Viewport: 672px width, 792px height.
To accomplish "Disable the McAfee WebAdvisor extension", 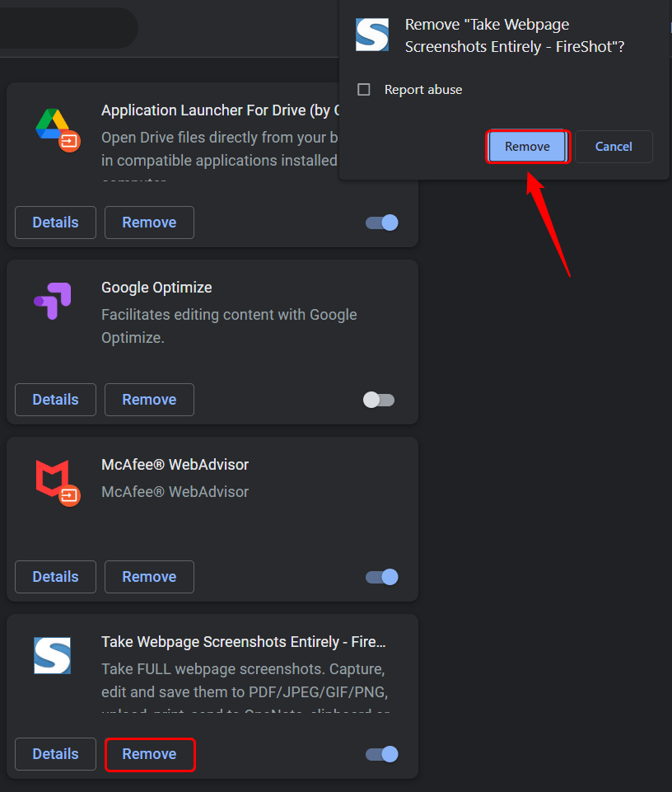I will point(381,577).
